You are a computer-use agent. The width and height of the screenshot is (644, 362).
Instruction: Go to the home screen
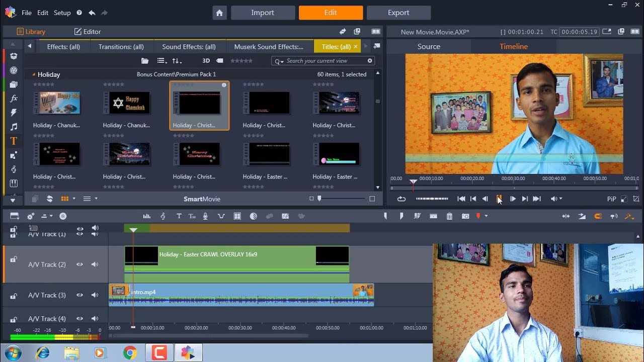click(219, 13)
